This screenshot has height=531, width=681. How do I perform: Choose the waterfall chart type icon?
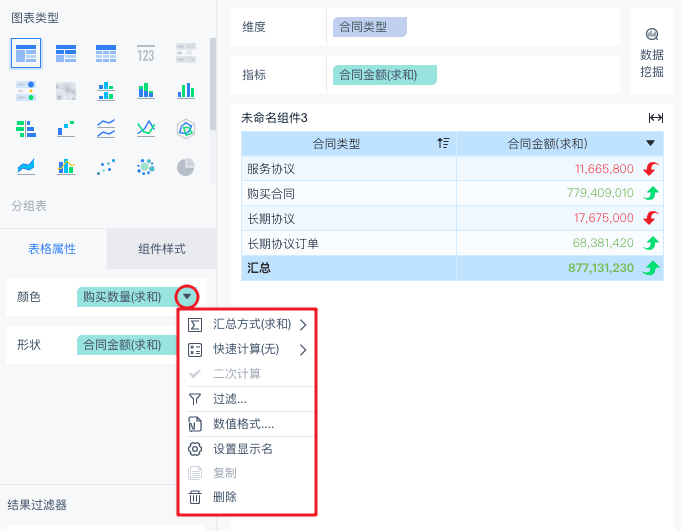[66, 129]
